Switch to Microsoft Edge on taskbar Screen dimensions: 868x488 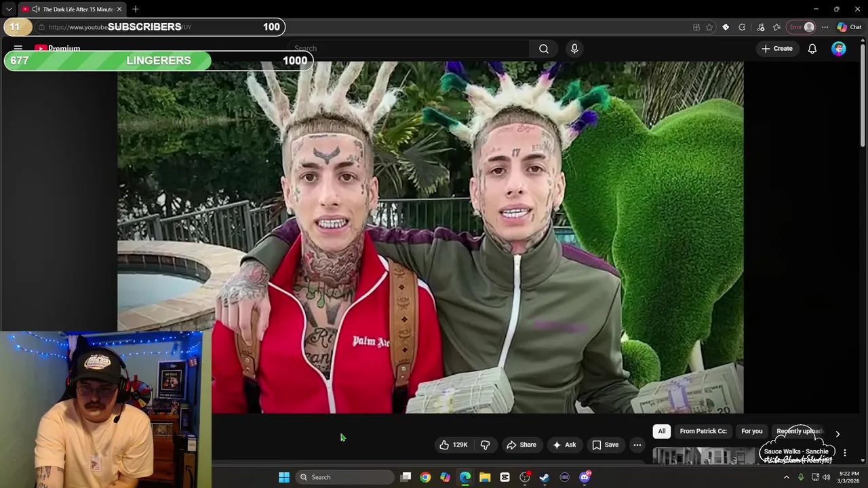point(465,477)
